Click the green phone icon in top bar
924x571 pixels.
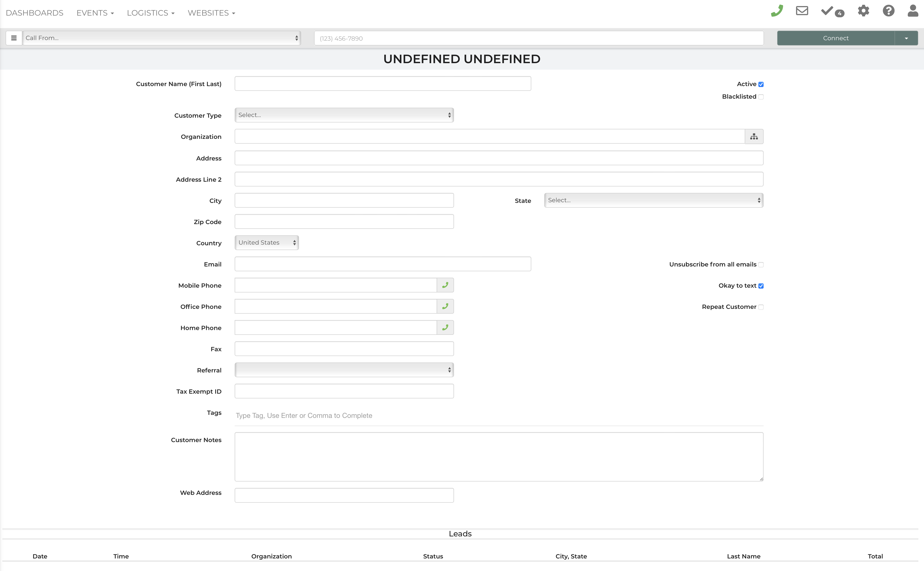pyautogui.click(x=777, y=11)
